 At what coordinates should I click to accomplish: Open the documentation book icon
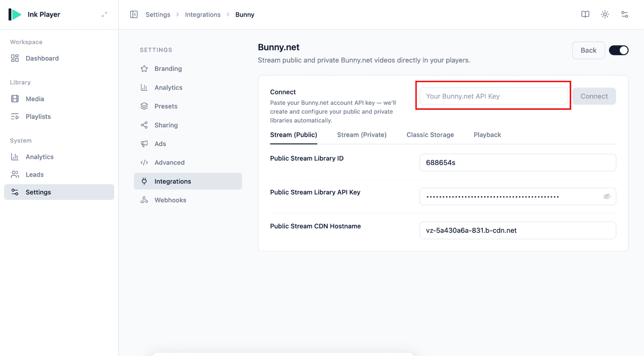[585, 15]
